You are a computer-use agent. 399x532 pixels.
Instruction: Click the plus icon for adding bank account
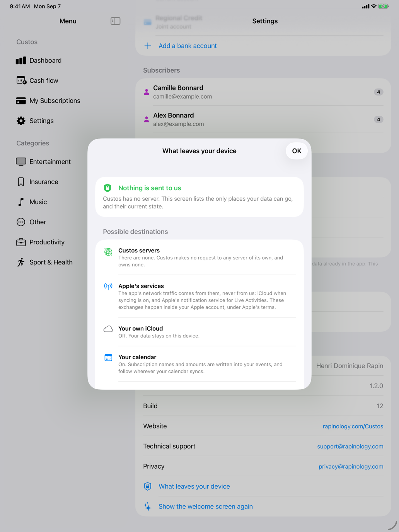[148, 46]
